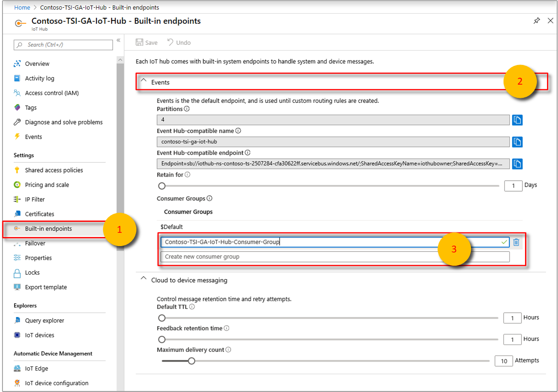
Task: Pin the Built-in endpoints page
Action: [x=536, y=21]
